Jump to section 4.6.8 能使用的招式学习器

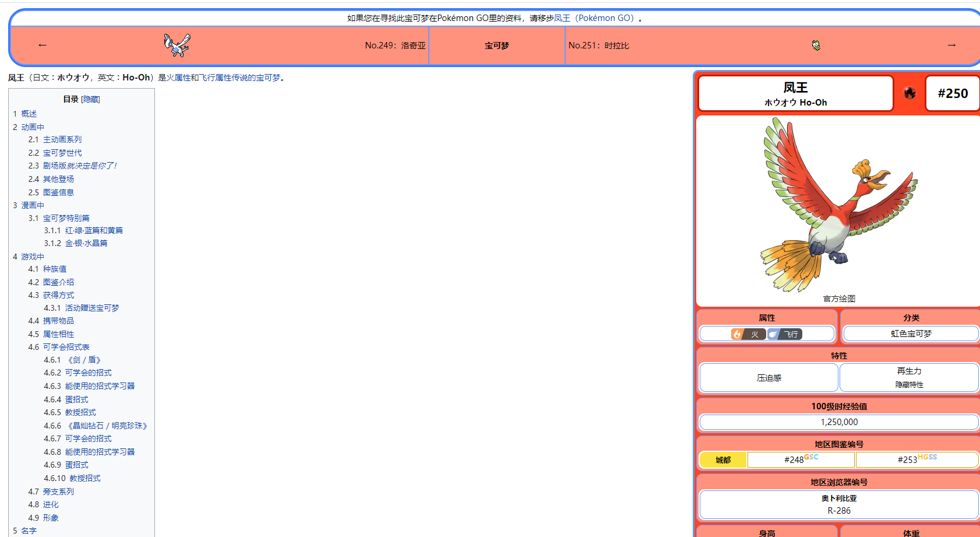(89, 452)
